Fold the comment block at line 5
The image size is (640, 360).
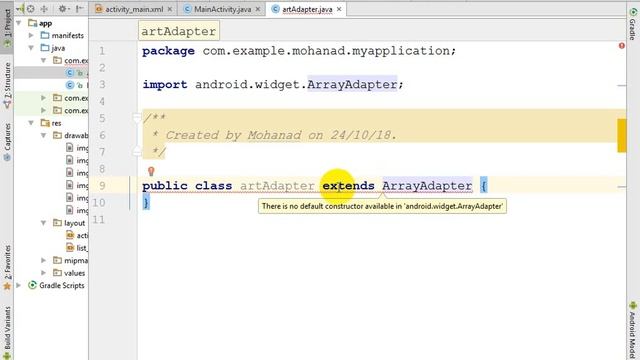tap(136, 118)
